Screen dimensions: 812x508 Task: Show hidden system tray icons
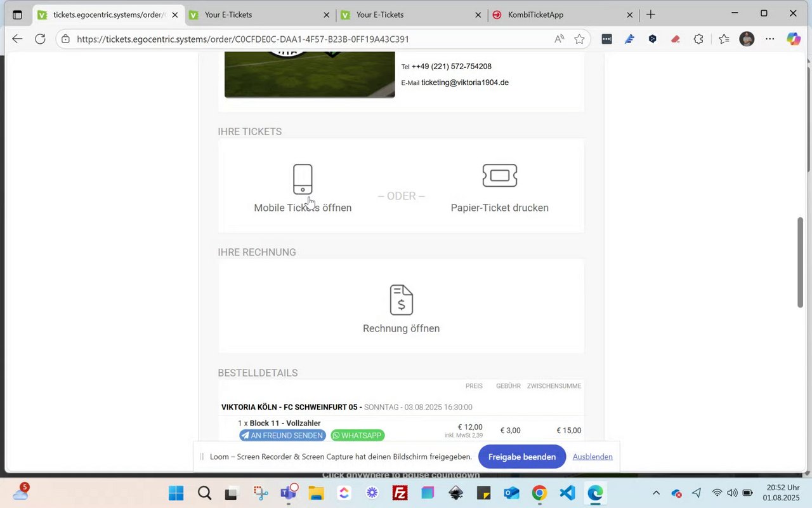pyautogui.click(x=656, y=493)
